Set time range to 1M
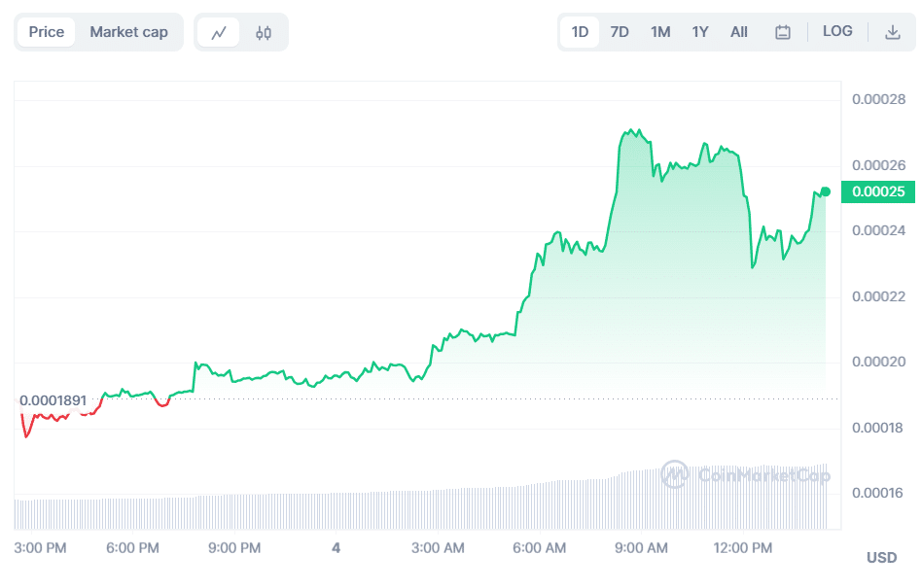 point(660,32)
